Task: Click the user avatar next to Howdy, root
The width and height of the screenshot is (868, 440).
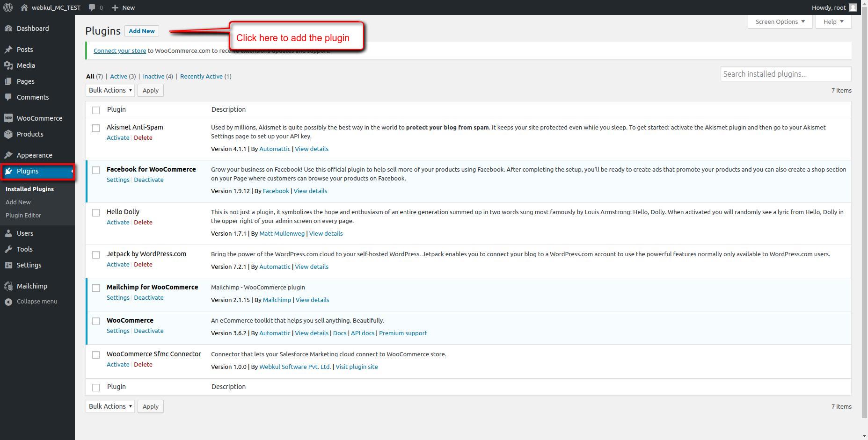Action: click(x=853, y=7)
